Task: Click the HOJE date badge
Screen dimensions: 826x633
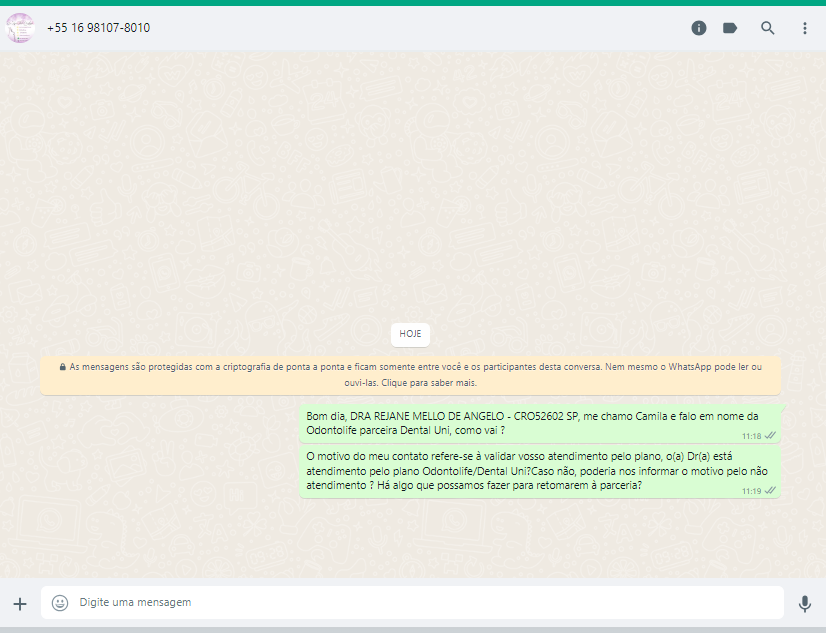Action: tap(410, 334)
